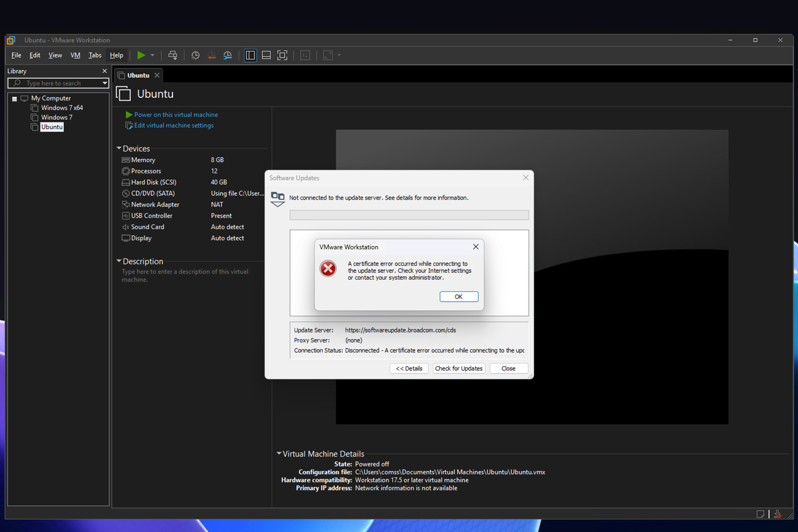The image size is (798, 532).
Task: Collapse the My Computer tree node
Action: coord(14,99)
